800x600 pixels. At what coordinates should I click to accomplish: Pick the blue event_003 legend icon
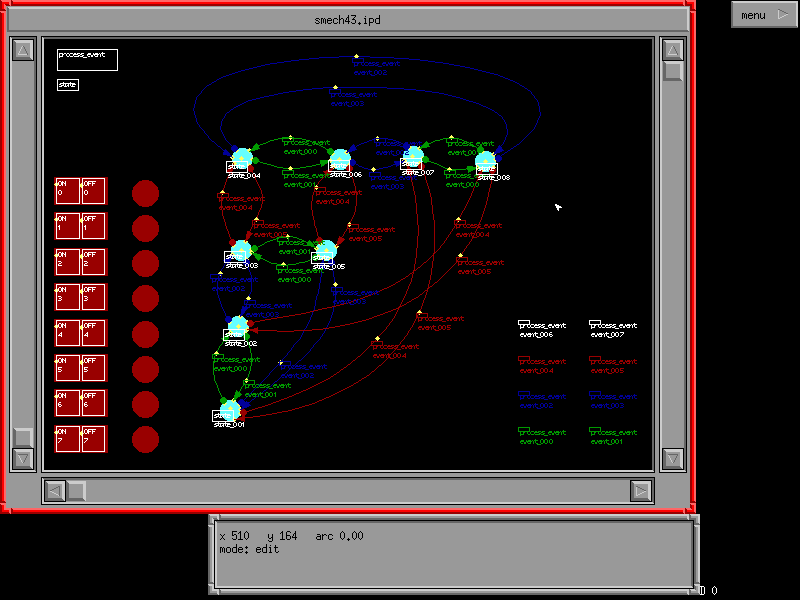tap(595, 397)
